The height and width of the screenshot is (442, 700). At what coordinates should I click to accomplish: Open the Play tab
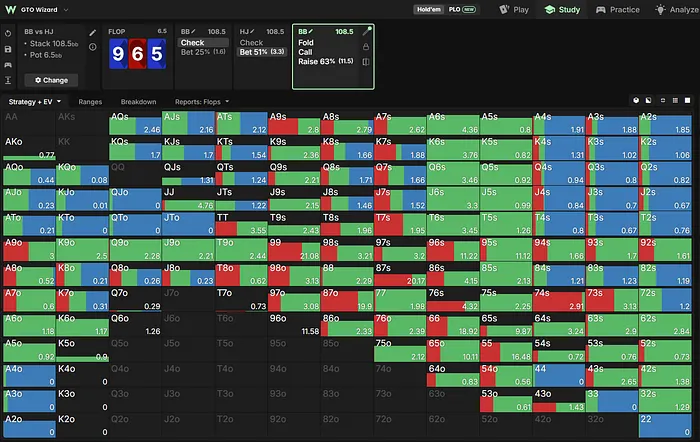tap(514, 9)
